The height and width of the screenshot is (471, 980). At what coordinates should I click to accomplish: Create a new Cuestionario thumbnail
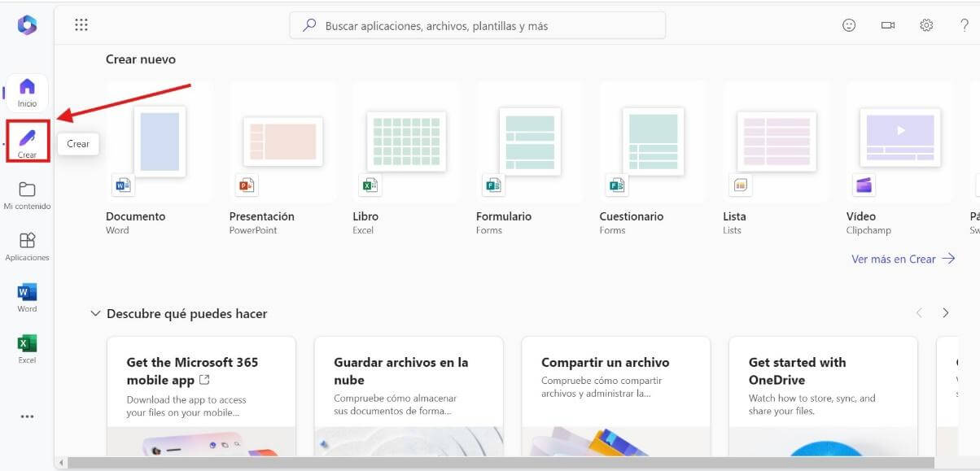(653, 142)
